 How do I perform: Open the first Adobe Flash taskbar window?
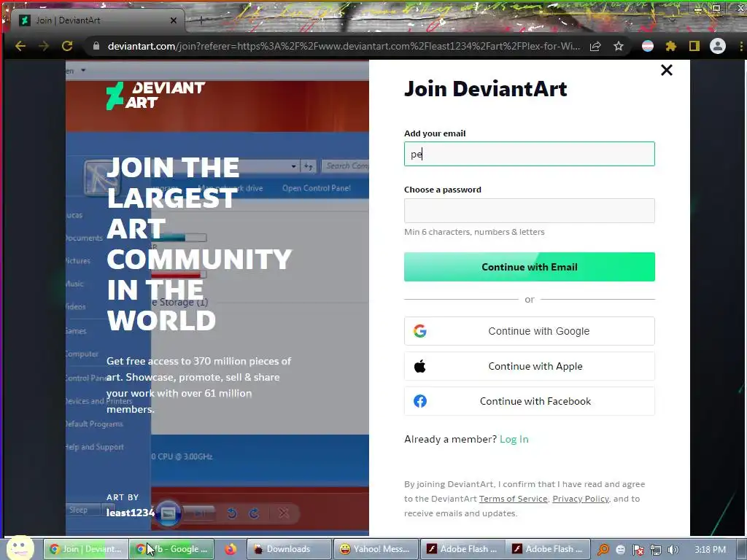(462, 549)
